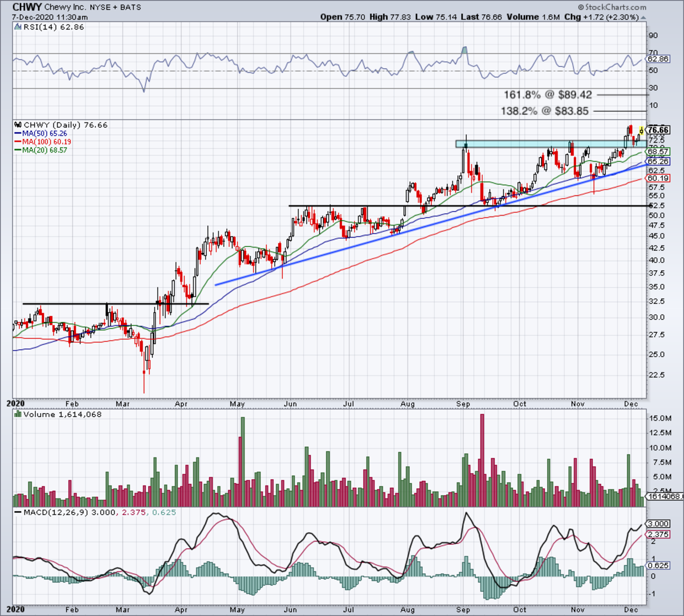Click the Mar month label under the price panel

[x=123, y=404]
